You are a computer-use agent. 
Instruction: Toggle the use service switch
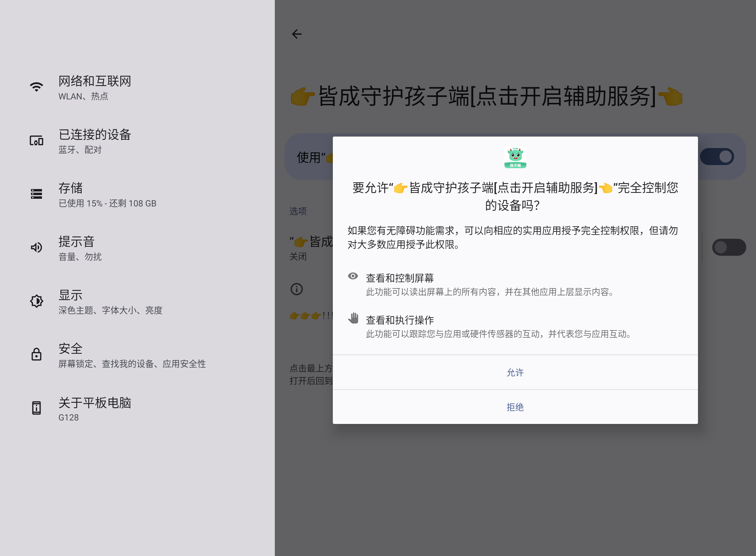(717, 157)
